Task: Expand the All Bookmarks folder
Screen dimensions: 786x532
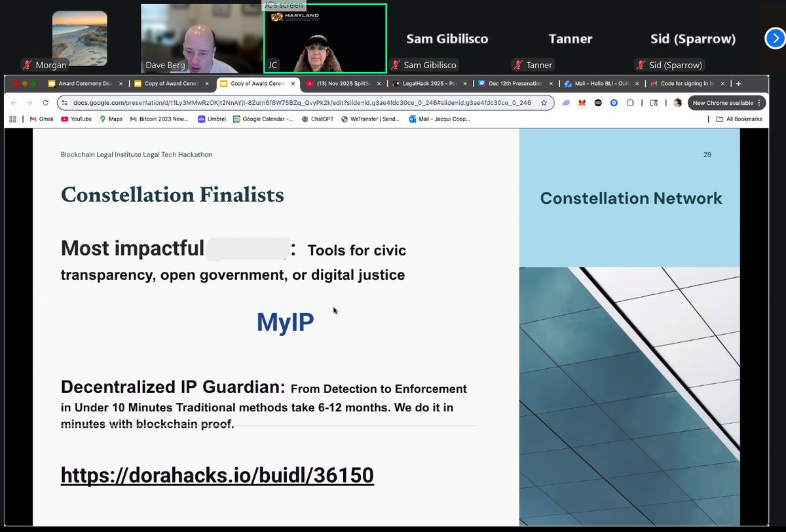Action: click(739, 119)
